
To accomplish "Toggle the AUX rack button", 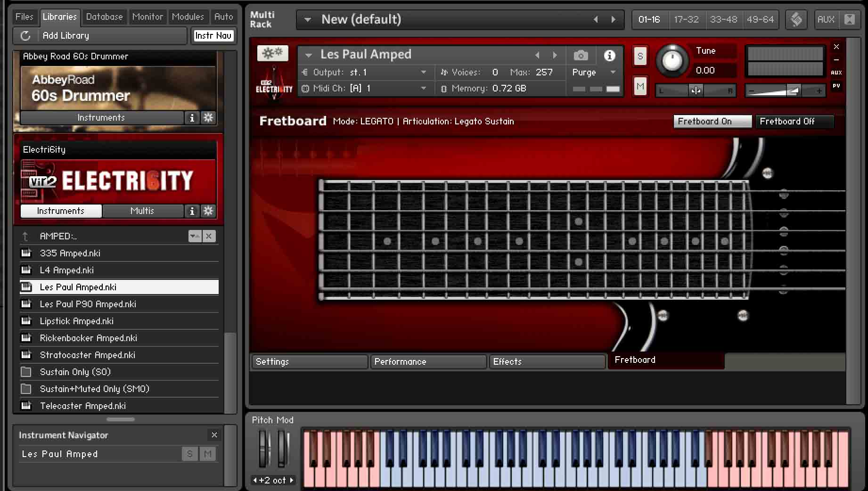I will click(826, 19).
